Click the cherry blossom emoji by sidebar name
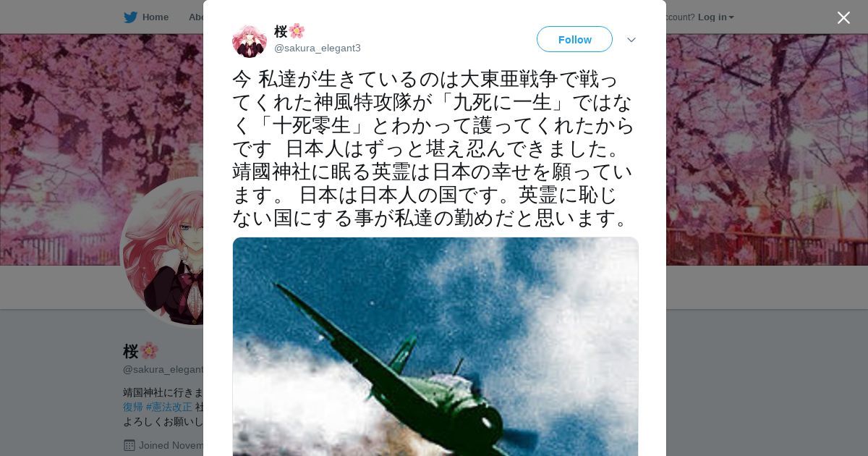The width and height of the screenshot is (868, 456). pyautogui.click(x=149, y=351)
